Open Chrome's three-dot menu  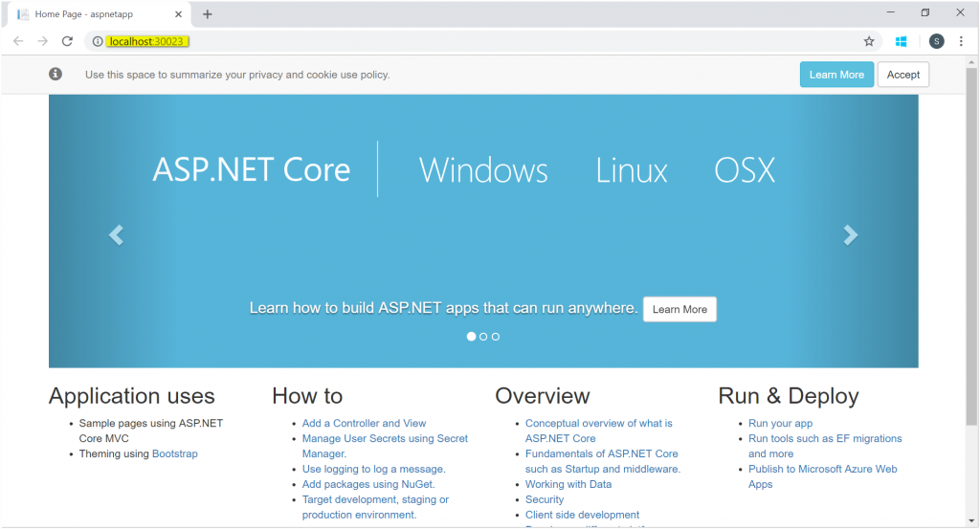pyautogui.click(x=961, y=41)
